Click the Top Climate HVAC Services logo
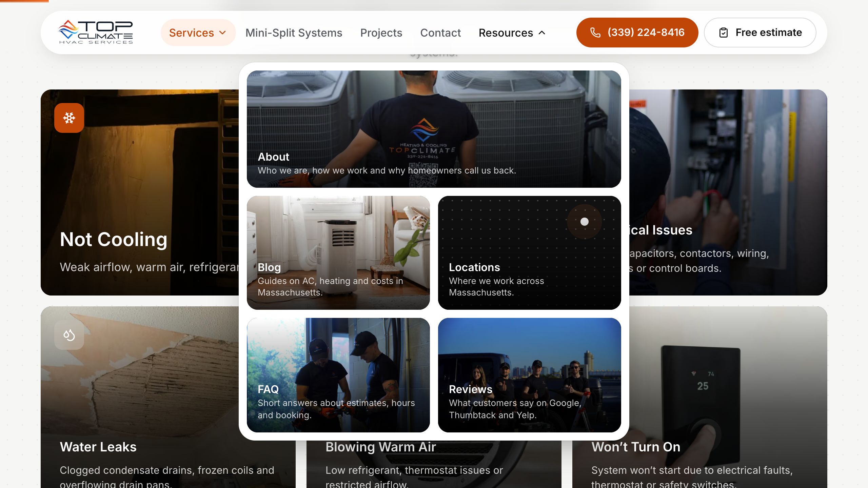The width and height of the screenshot is (868, 488). (96, 32)
